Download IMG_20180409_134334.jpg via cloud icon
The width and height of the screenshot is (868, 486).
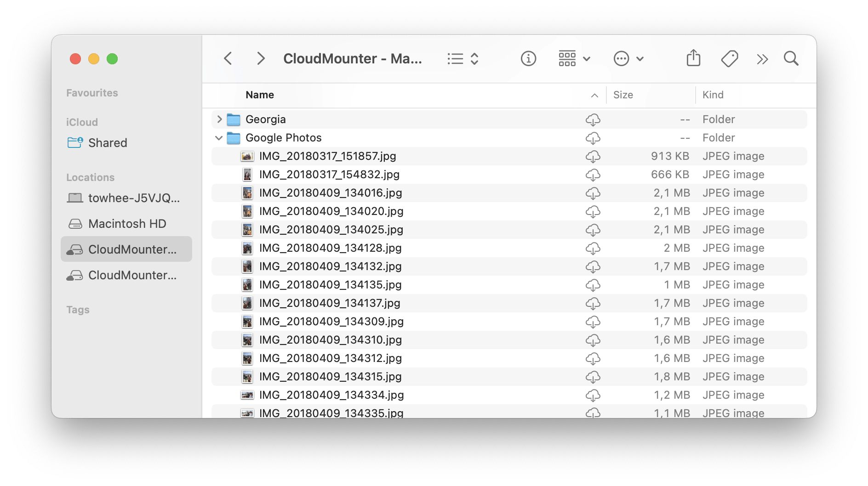(593, 396)
